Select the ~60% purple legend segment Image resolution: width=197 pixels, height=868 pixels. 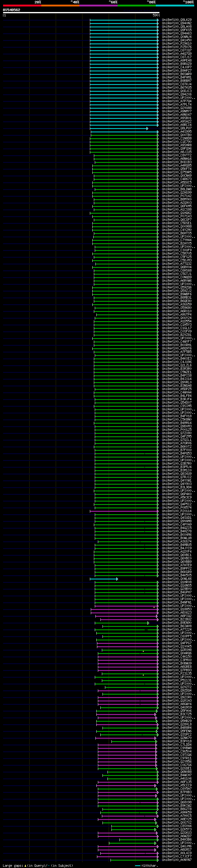(x=98, y=6)
